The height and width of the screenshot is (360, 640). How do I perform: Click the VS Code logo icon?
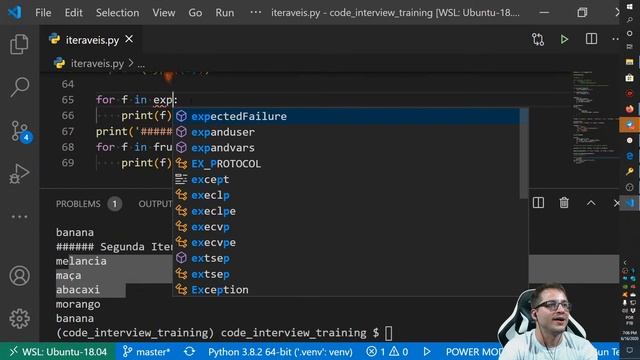(x=15, y=12)
